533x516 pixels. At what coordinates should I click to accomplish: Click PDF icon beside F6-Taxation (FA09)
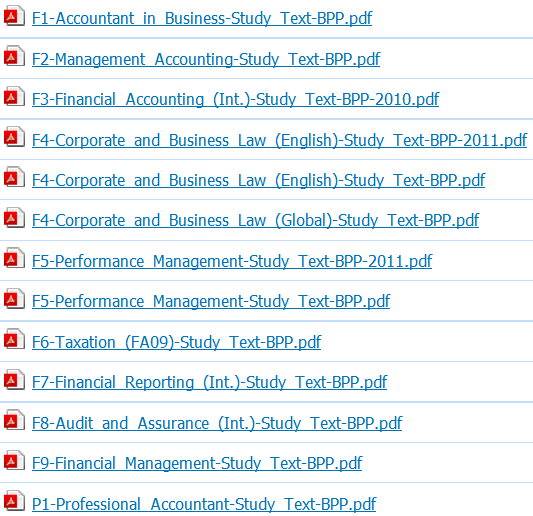pos(14,339)
